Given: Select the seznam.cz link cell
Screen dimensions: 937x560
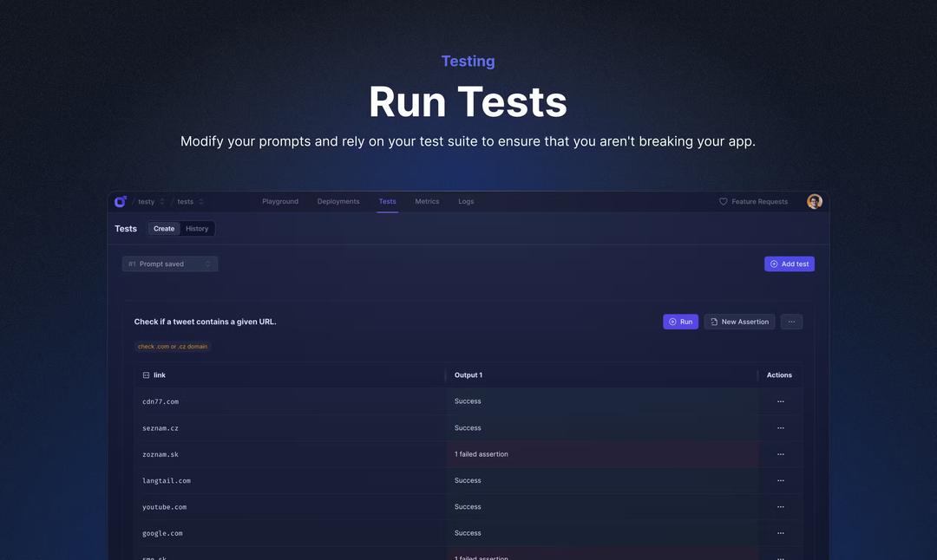Looking at the screenshot, I should (291, 428).
